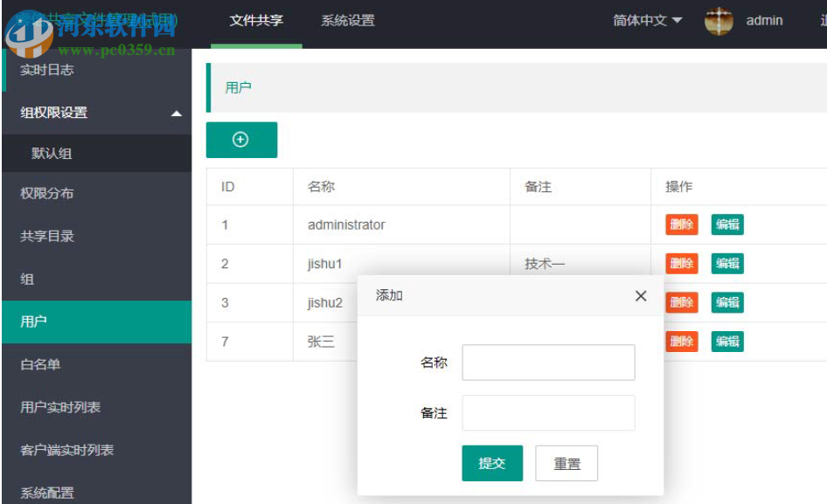Open the 实时日志 sidebar item

pyautogui.click(x=47, y=70)
